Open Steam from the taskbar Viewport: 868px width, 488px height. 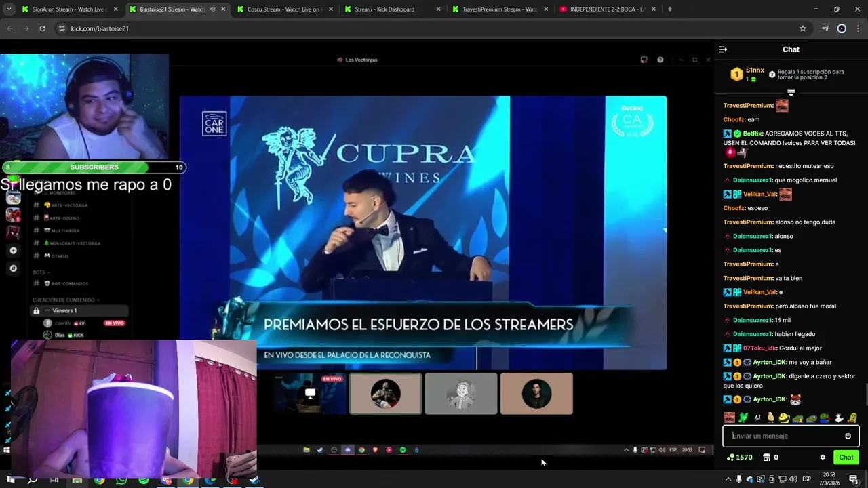[255, 480]
